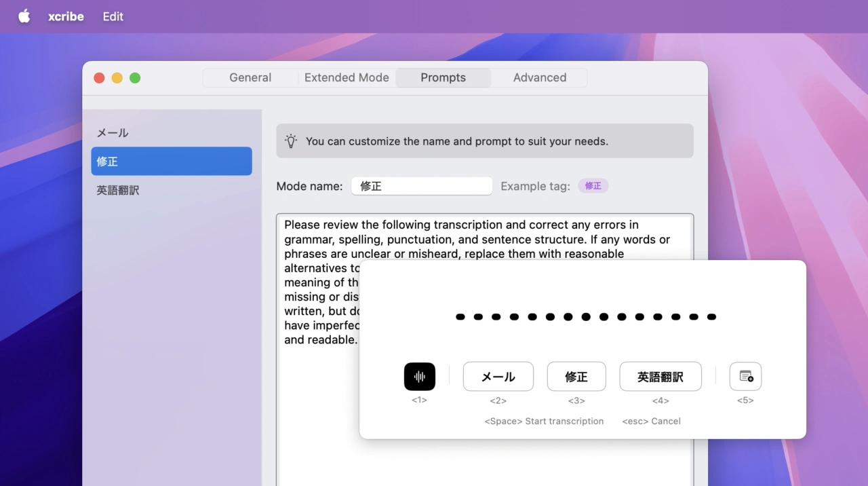Open the xcribe menu in menu bar
This screenshot has width=868, height=486.
click(x=66, y=16)
